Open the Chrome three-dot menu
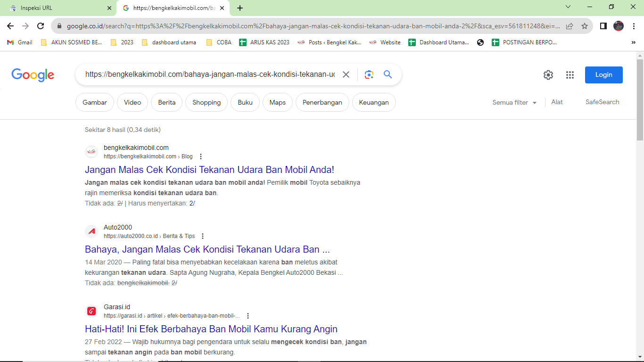 tap(634, 26)
